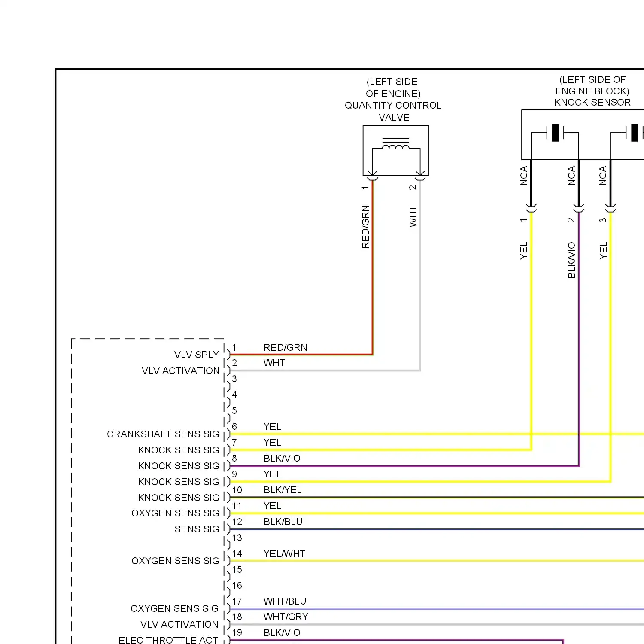This screenshot has width=644, height=644.
Task: Click the YEL wire label at pin 9
Action: [272, 474]
